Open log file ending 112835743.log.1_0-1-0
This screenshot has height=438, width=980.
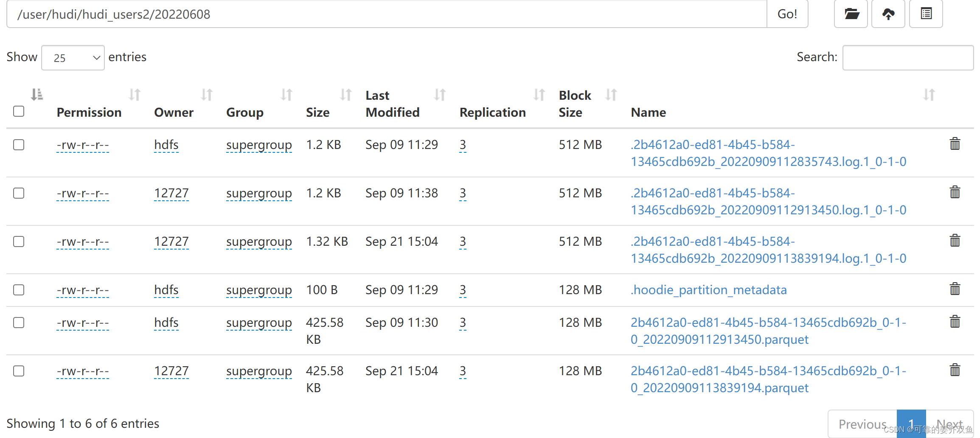(x=768, y=153)
